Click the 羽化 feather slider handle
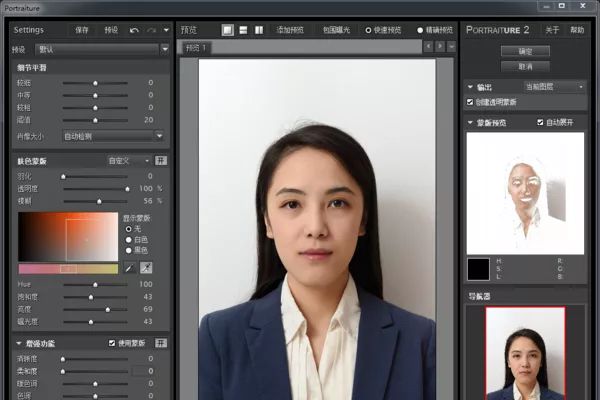600x400 pixels. pos(64,176)
